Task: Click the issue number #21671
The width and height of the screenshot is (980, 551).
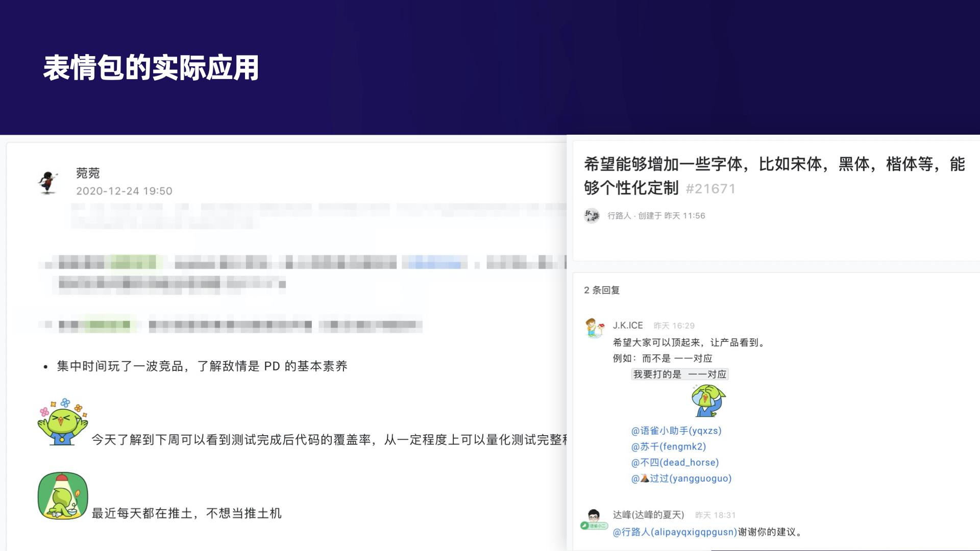Action: (x=710, y=189)
